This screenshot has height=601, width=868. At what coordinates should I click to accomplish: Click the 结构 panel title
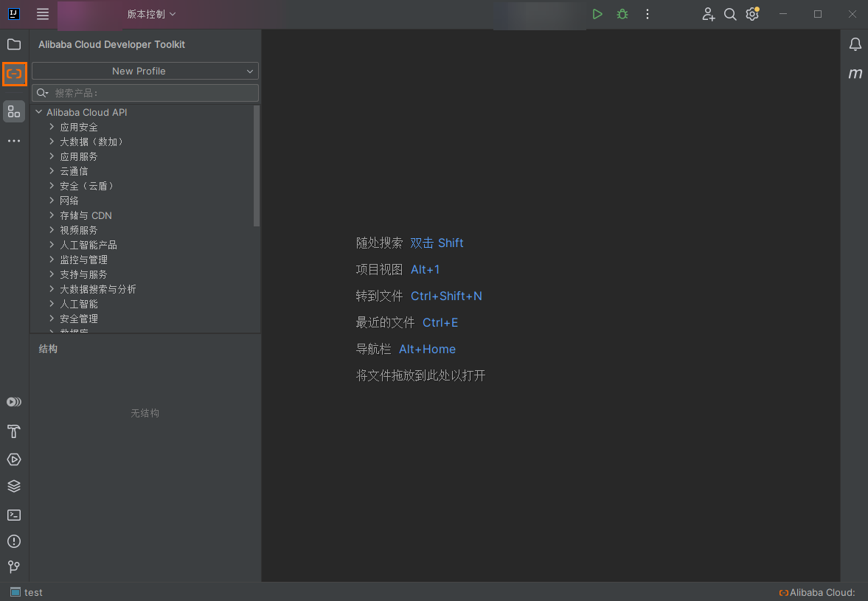tap(48, 349)
